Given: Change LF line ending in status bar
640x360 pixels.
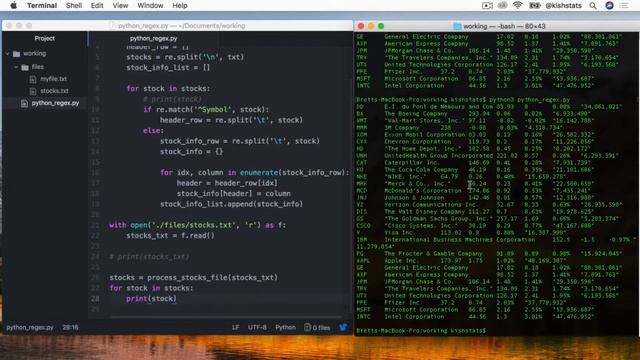Looking at the screenshot, I should pos(236,327).
